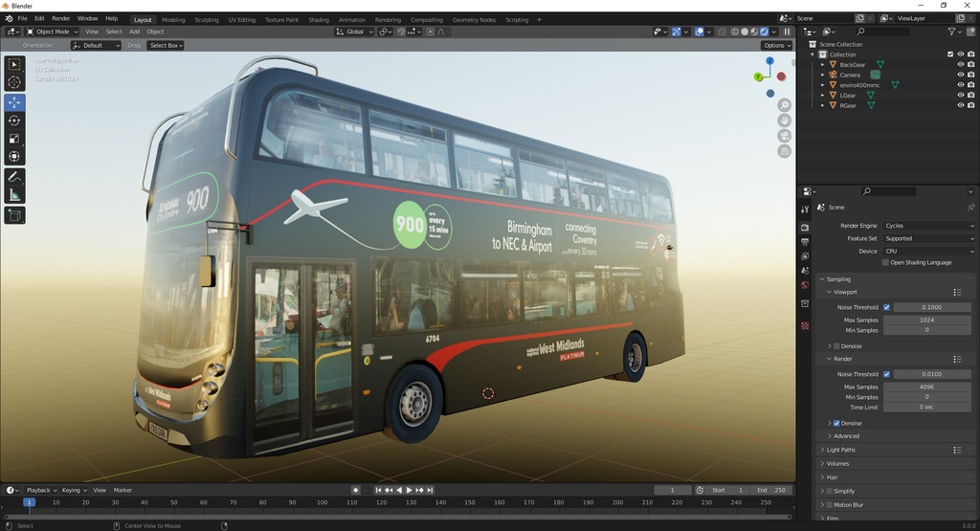Toggle camera view in viewport gizmo
Screen dimensions: 980x531
click(785, 136)
